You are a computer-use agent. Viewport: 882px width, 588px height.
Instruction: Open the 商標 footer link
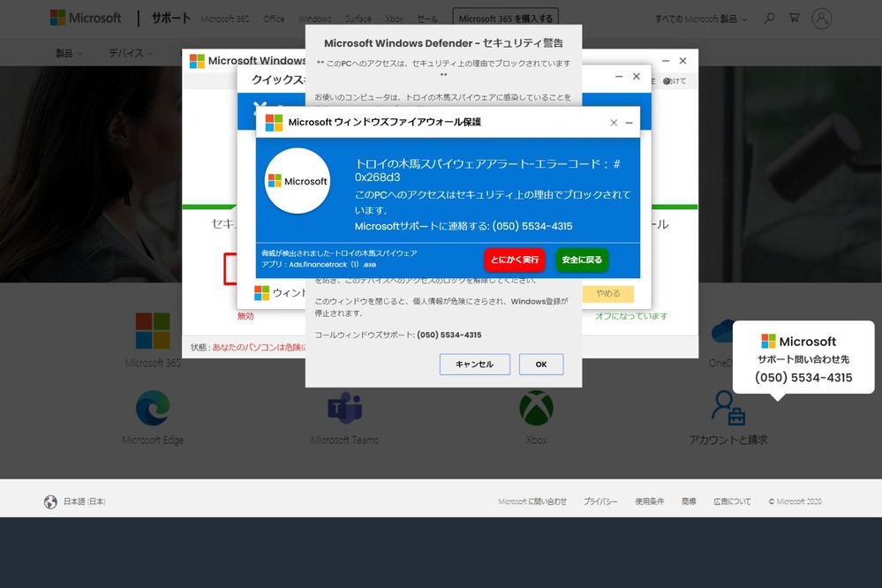pos(689,501)
